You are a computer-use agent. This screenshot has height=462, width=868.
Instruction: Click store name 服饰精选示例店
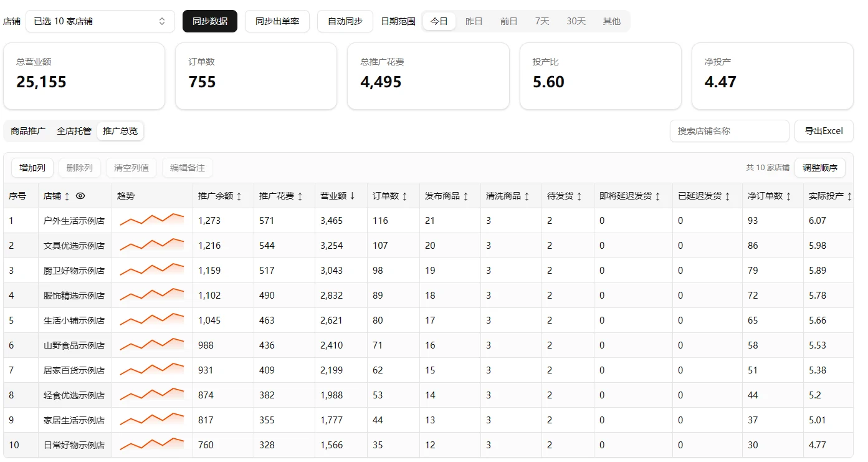tap(74, 296)
